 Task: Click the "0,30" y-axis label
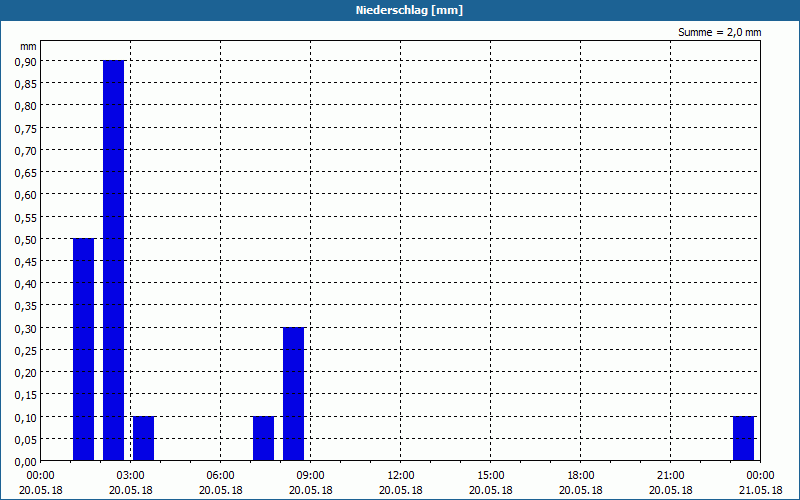26,328
